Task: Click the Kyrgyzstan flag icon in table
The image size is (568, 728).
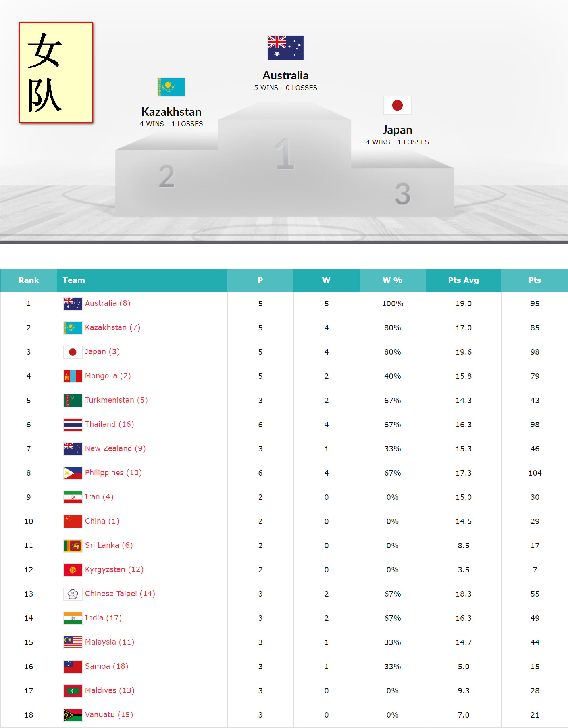Action: pyautogui.click(x=73, y=569)
